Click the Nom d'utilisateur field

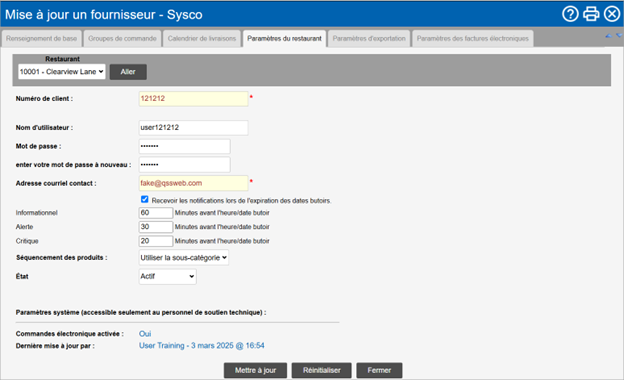pyautogui.click(x=193, y=128)
